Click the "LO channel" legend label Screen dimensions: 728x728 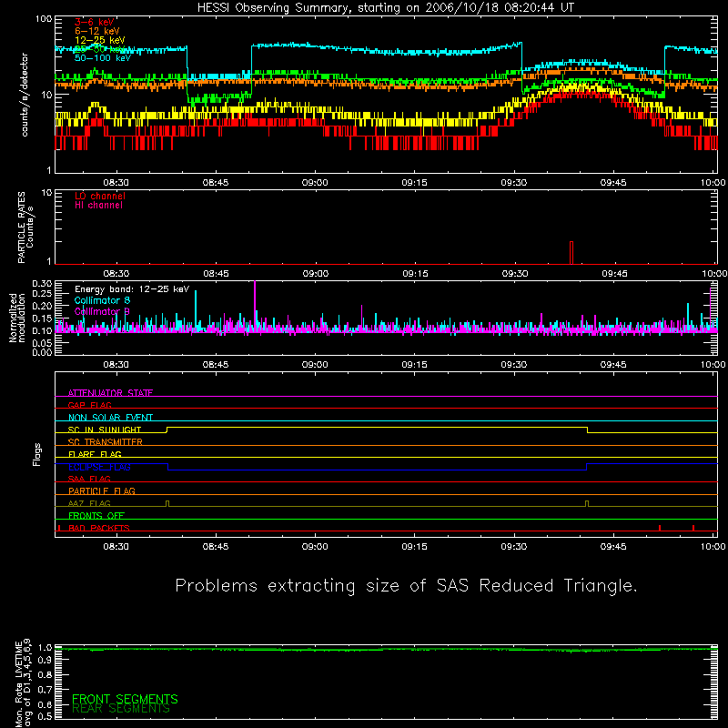pos(100,196)
